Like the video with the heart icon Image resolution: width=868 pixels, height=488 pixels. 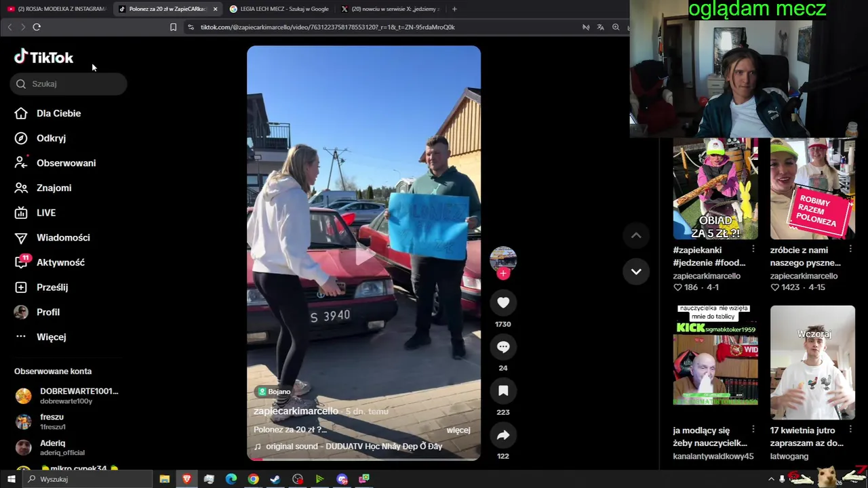click(x=503, y=302)
